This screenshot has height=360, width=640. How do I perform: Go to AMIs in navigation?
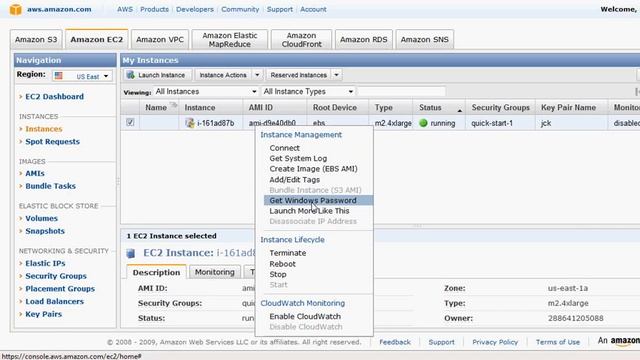(x=35, y=173)
